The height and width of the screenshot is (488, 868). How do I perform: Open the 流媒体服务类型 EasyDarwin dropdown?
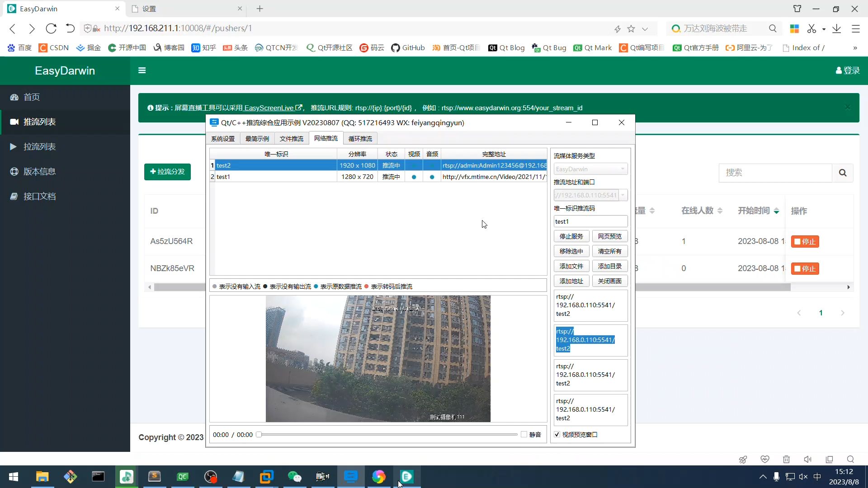pyautogui.click(x=590, y=169)
